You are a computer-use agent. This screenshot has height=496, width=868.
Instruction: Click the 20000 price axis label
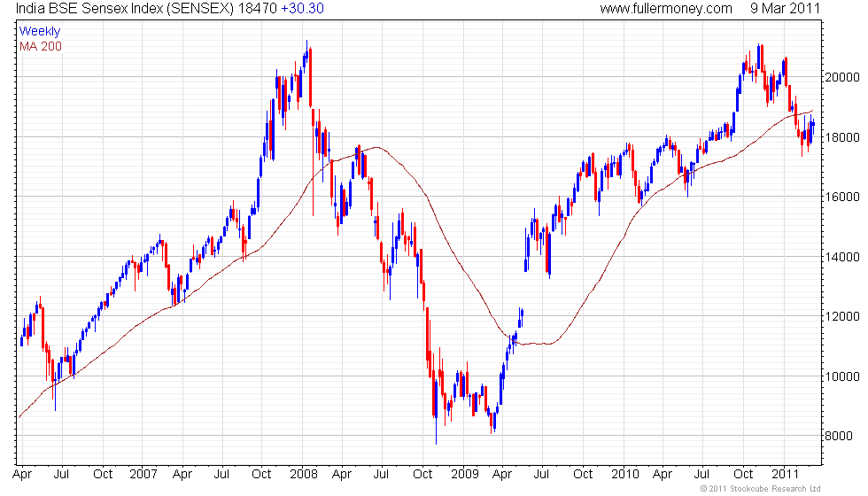(842, 78)
